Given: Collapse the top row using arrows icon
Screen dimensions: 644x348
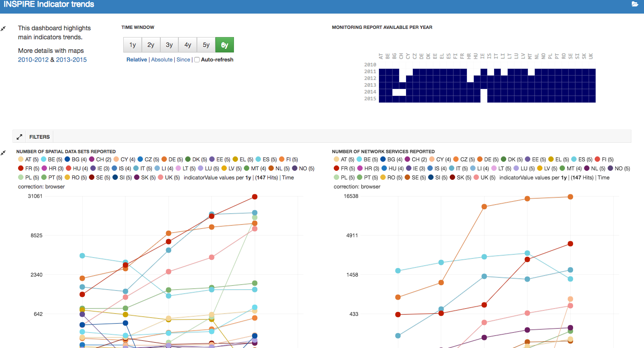Looking at the screenshot, I should [4, 28].
